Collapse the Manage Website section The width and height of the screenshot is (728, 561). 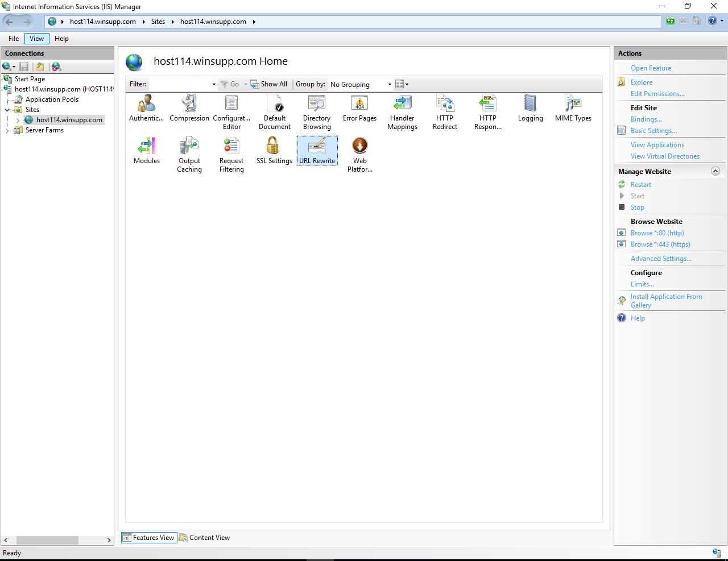tap(715, 171)
